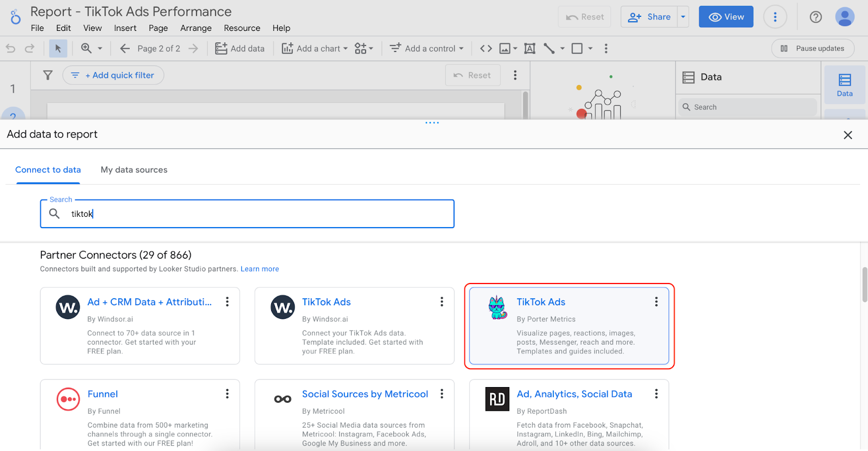Screen dimensions: 868x451
Task: Open toolbar more options menu
Action: (606, 48)
